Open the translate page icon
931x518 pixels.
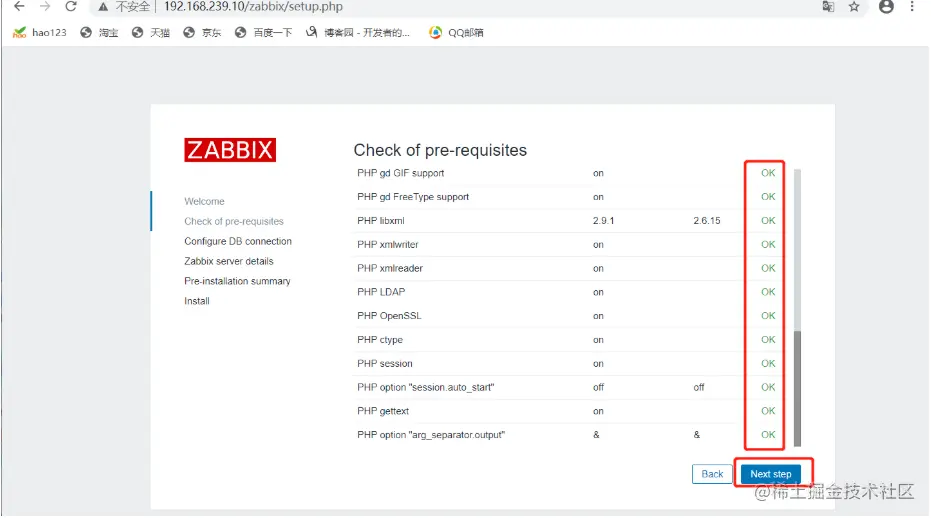(828, 7)
